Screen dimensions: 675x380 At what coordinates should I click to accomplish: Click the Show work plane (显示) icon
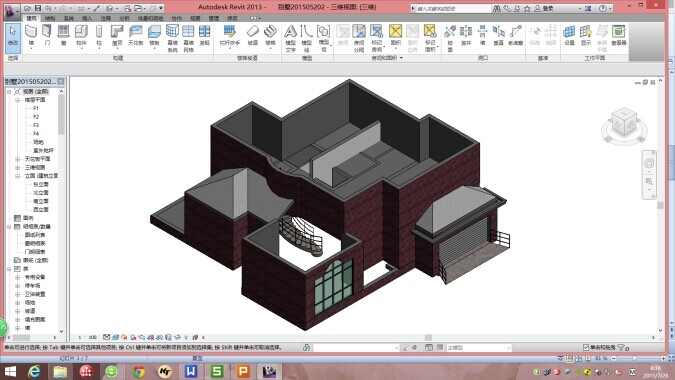586,35
